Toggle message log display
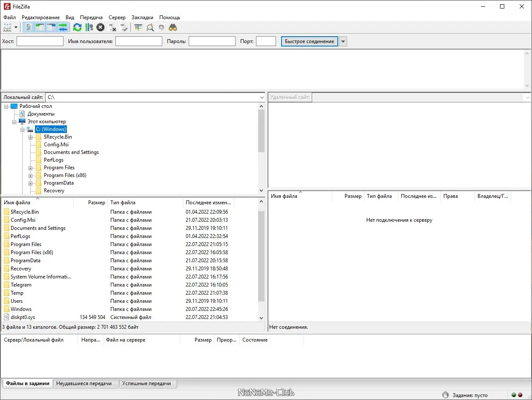Image resolution: width=532 pixels, height=400 pixels. pyautogui.click(x=29, y=27)
